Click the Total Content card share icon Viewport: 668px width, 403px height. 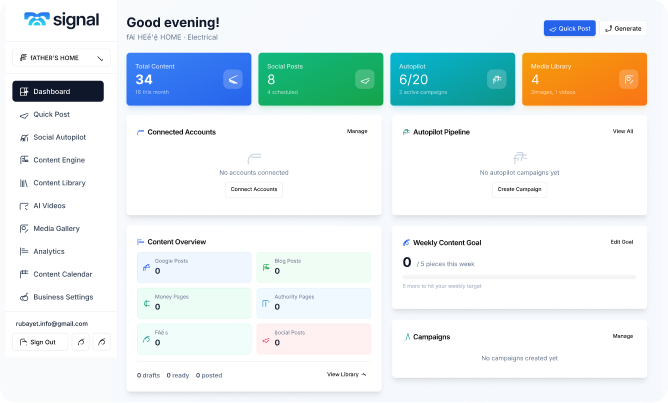[233, 79]
